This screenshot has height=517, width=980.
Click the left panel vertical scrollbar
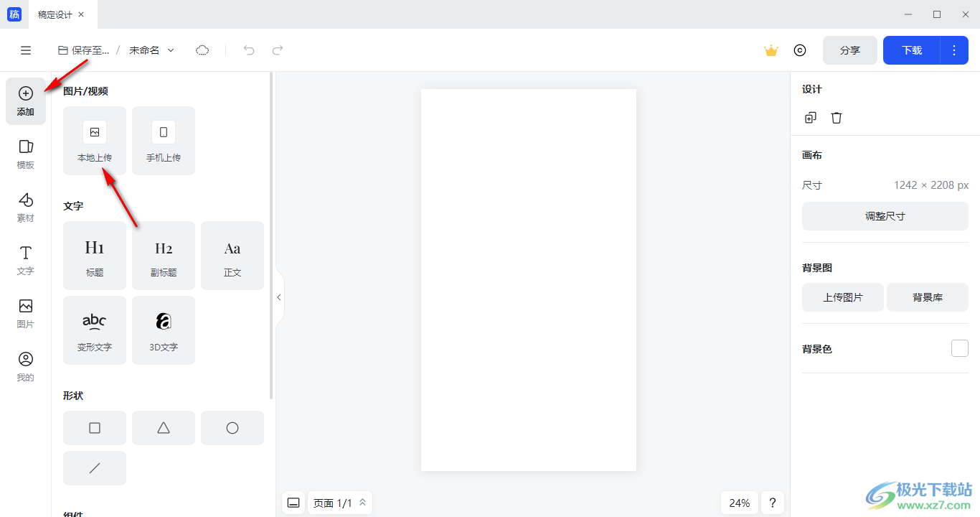coord(271,236)
